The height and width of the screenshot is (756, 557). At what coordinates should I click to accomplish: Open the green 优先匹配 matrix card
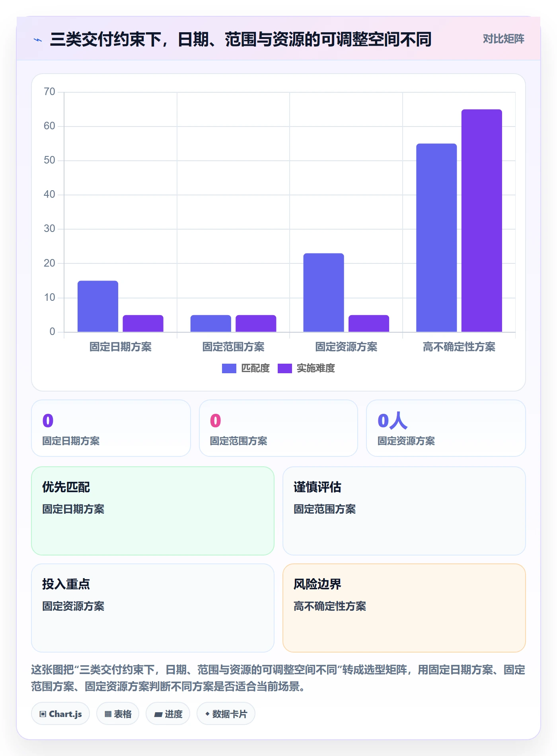(153, 511)
